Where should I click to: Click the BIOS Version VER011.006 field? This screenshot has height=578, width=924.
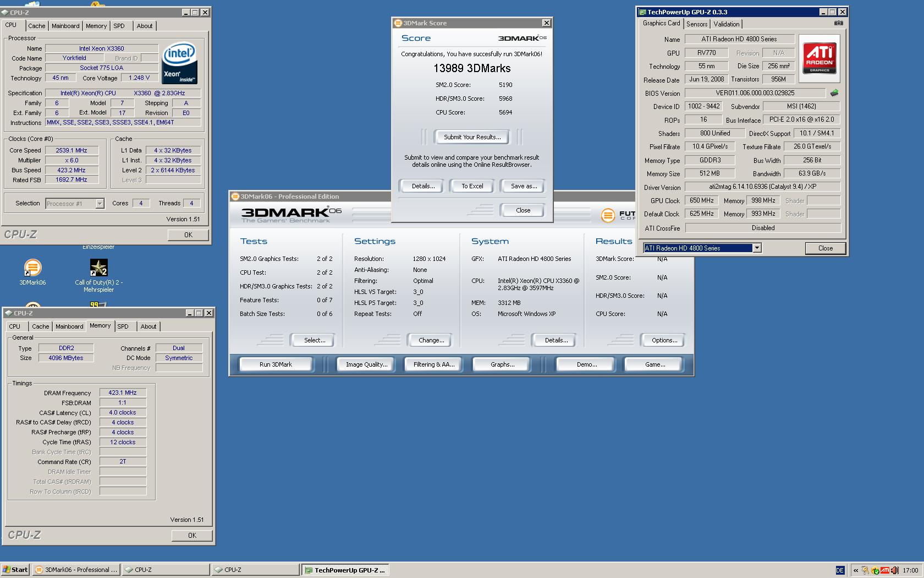755,93
